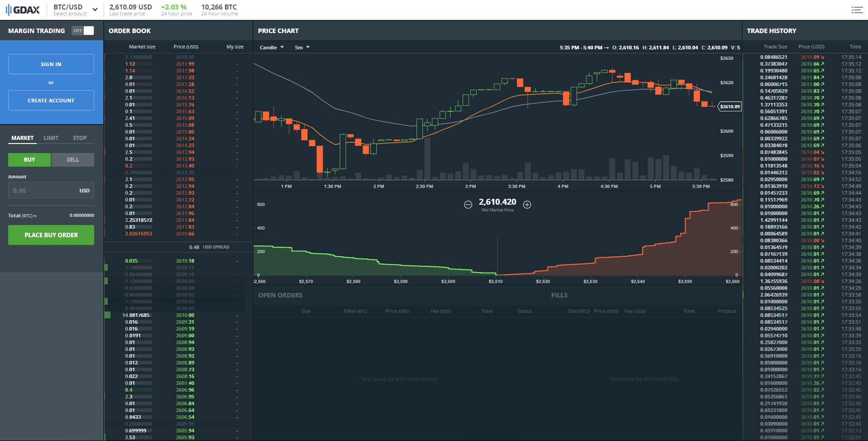
Task: Open the 5m time interval dropdown
Action: click(x=301, y=47)
